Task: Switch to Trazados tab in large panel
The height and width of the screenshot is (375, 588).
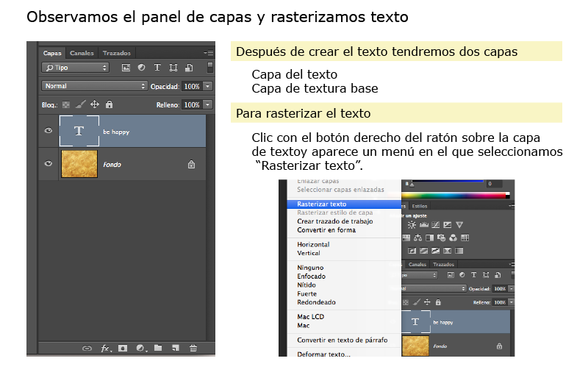Action: (117, 53)
